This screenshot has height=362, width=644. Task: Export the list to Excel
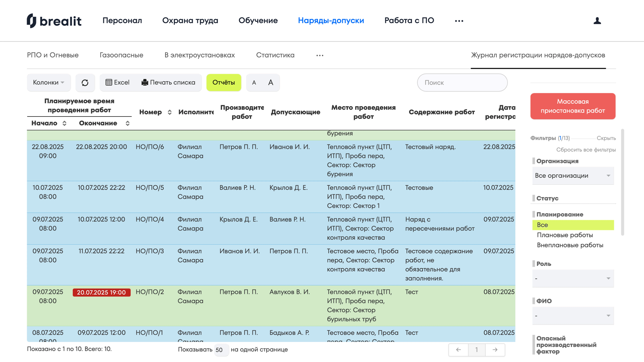click(117, 82)
